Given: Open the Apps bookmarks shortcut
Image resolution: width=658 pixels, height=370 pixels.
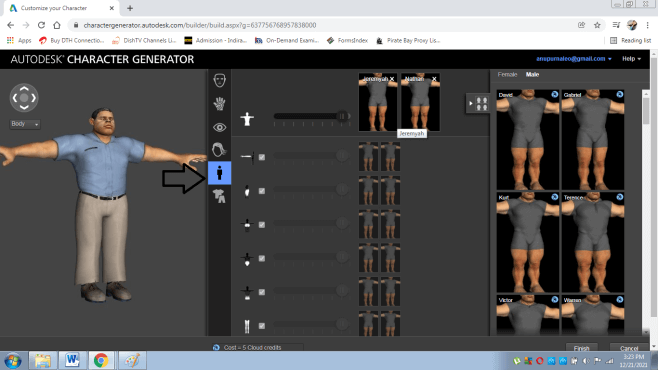Looking at the screenshot, I should click(x=19, y=40).
